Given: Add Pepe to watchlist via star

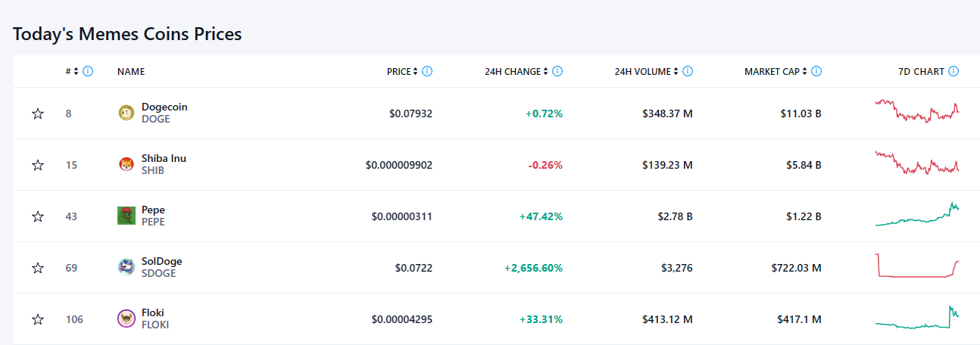Looking at the screenshot, I should (38, 216).
